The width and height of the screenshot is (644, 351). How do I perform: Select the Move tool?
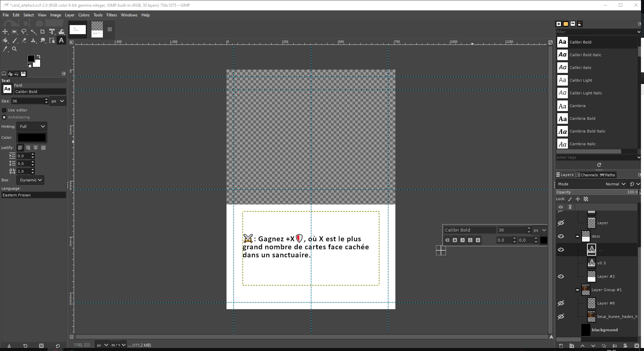click(x=5, y=32)
